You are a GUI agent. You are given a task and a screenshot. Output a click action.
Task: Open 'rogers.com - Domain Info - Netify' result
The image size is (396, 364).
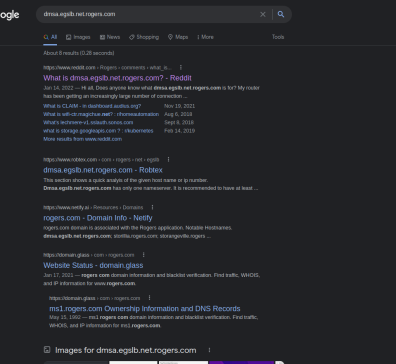98,218
